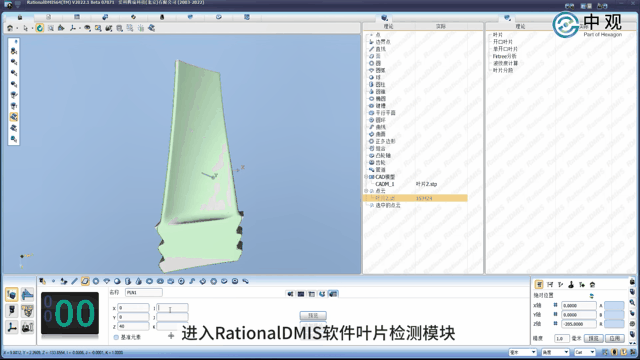Collapse the 点云 tree node
This screenshot has width=640, height=360.
[366, 191]
